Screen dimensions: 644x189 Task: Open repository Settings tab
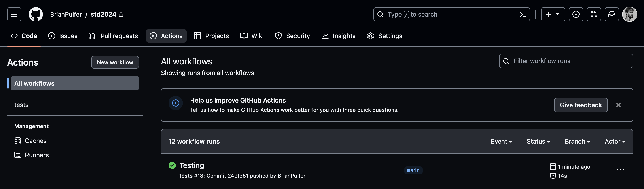tap(385, 36)
